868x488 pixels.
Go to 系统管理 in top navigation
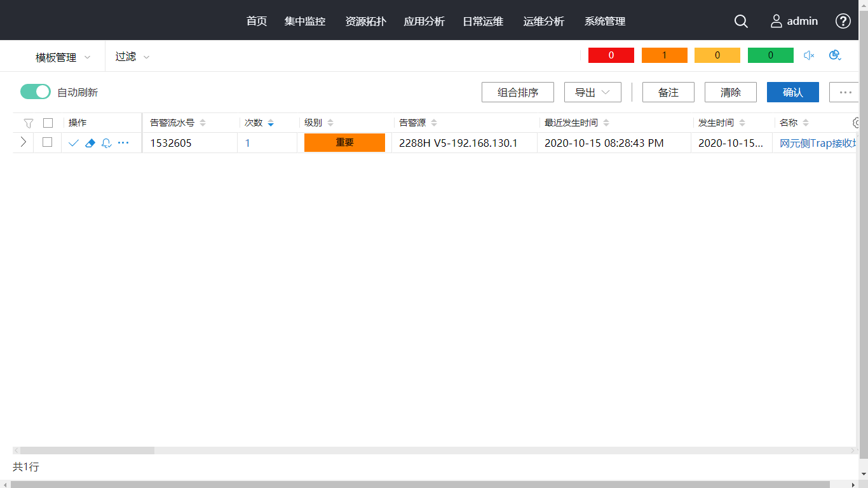click(x=605, y=21)
